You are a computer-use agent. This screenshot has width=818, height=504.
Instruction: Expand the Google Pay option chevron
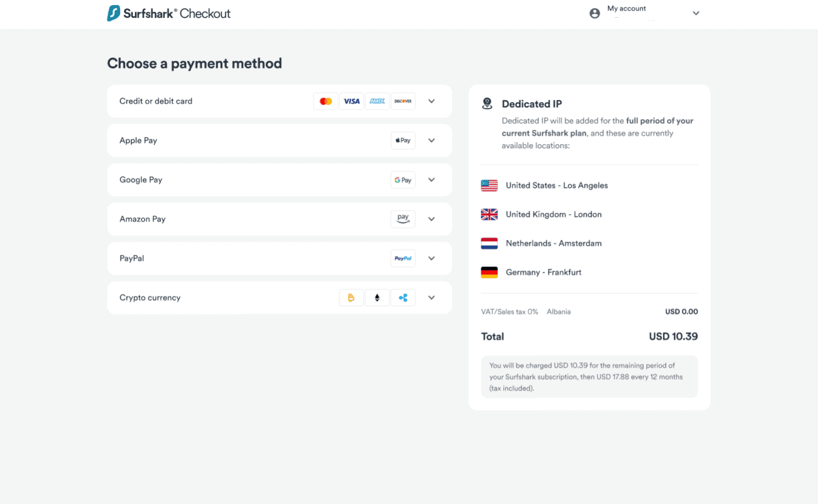431,180
